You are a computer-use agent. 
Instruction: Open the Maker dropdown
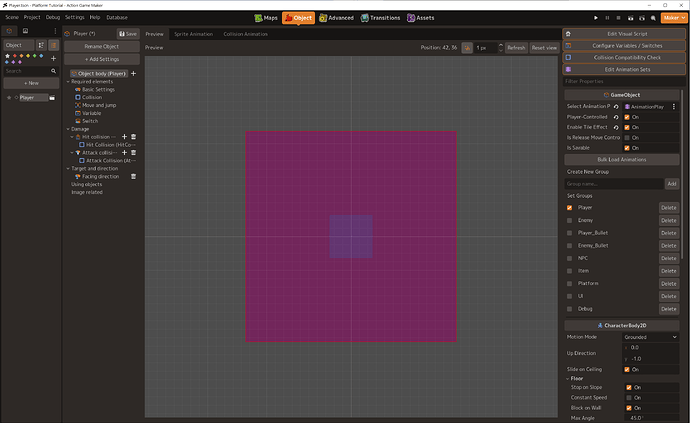(674, 18)
